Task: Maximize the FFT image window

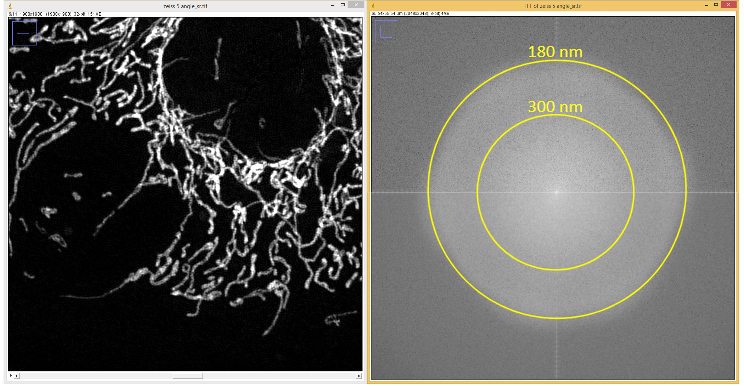Action: [716, 5]
